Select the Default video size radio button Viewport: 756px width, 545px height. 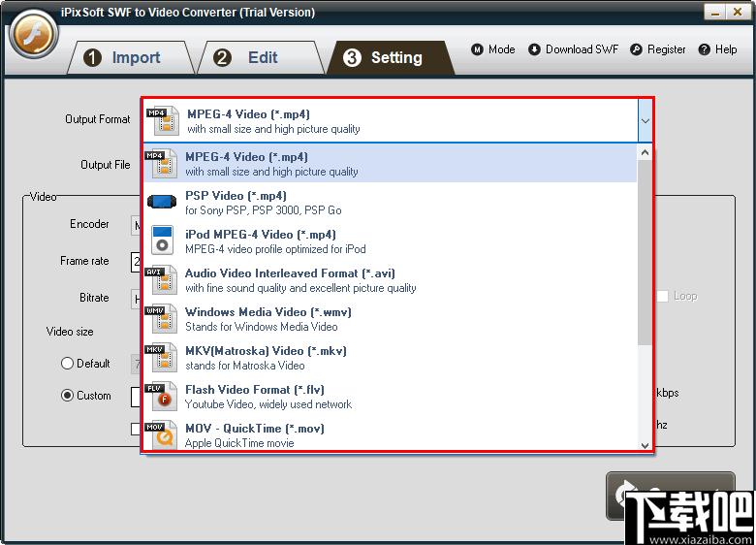click(x=67, y=364)
